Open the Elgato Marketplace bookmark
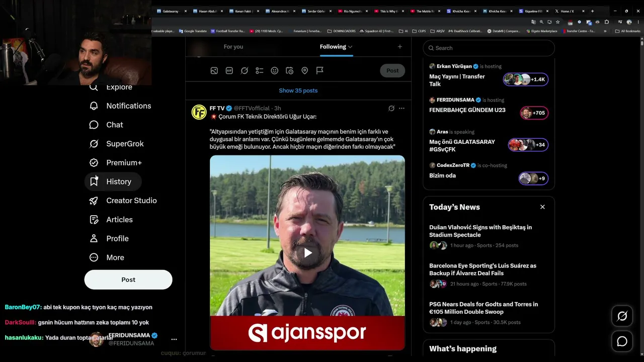 point(541,31)
